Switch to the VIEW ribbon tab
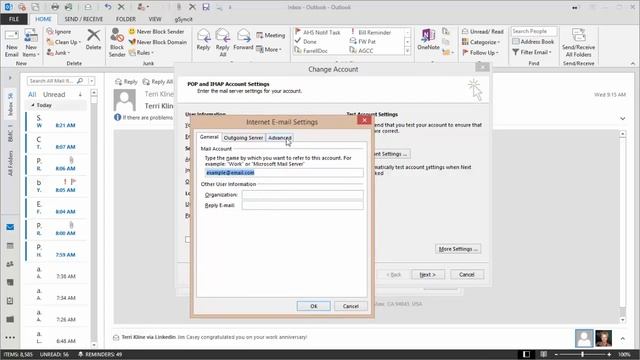The image size is (640, 360). pos(155,19)
